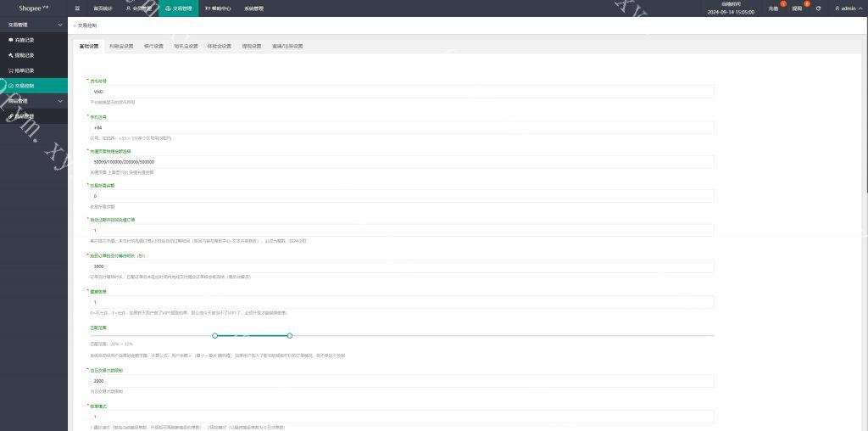Open 提现 notifications in top bar

pyautogui.click(x=797, y=8)
